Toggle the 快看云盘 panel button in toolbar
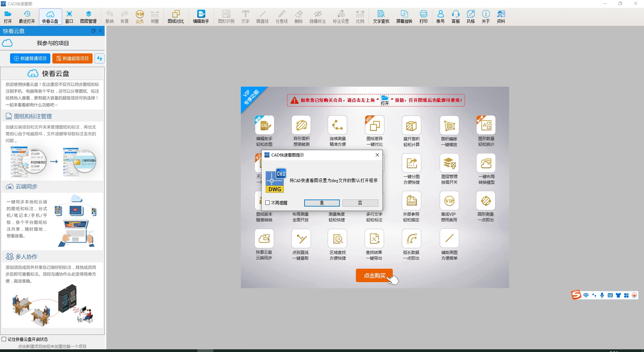 [50, 16]
